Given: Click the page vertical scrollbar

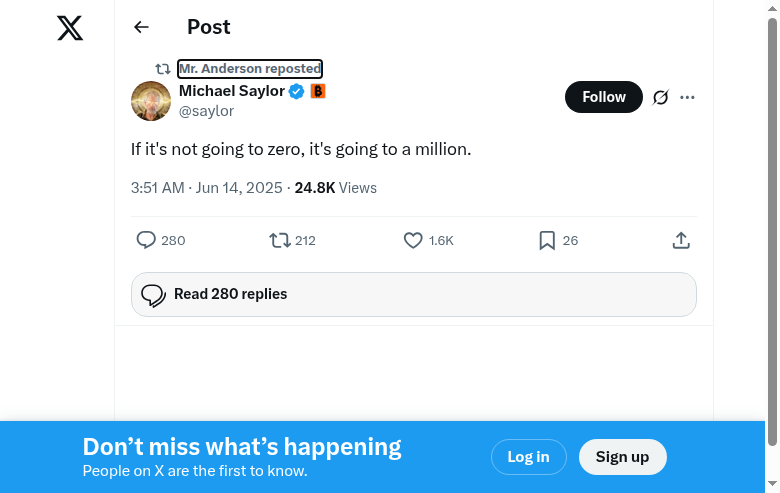Looking at the screenshot, I should 772,230.
